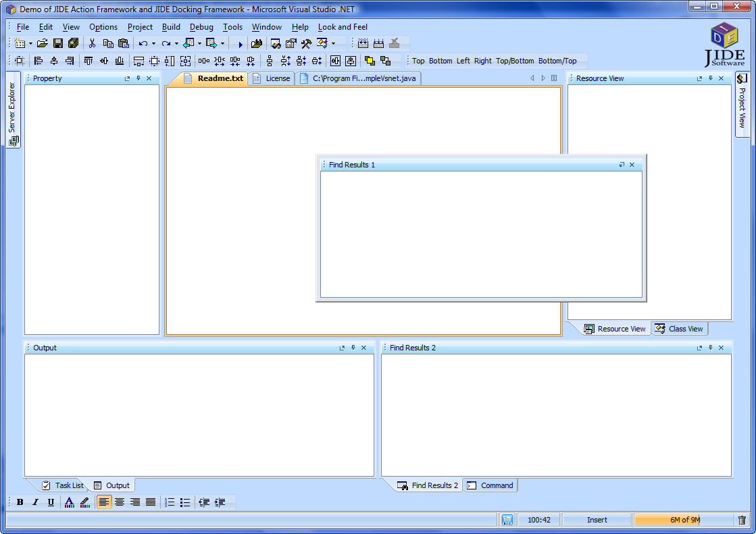Click the Bring to Front icon

coord(370,61)
